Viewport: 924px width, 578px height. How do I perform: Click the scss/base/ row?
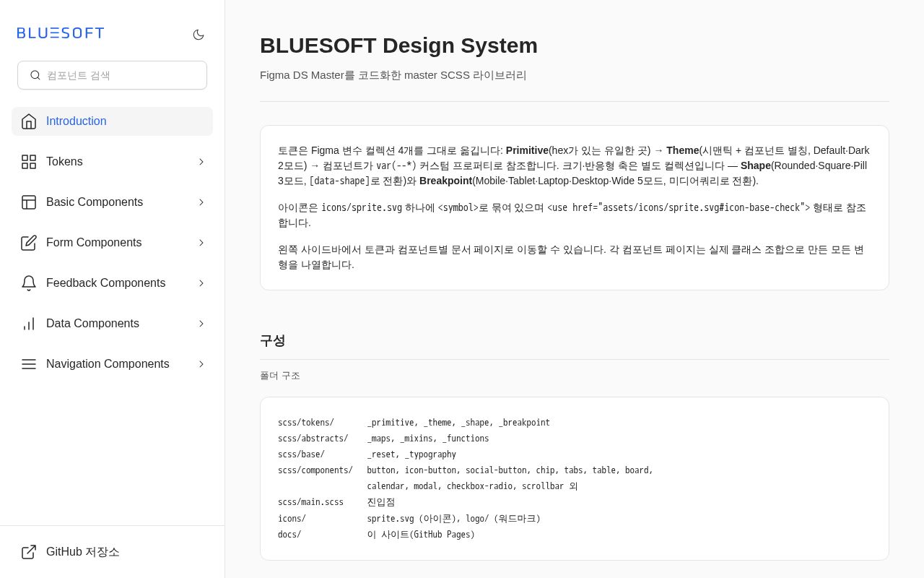(367, 454)
